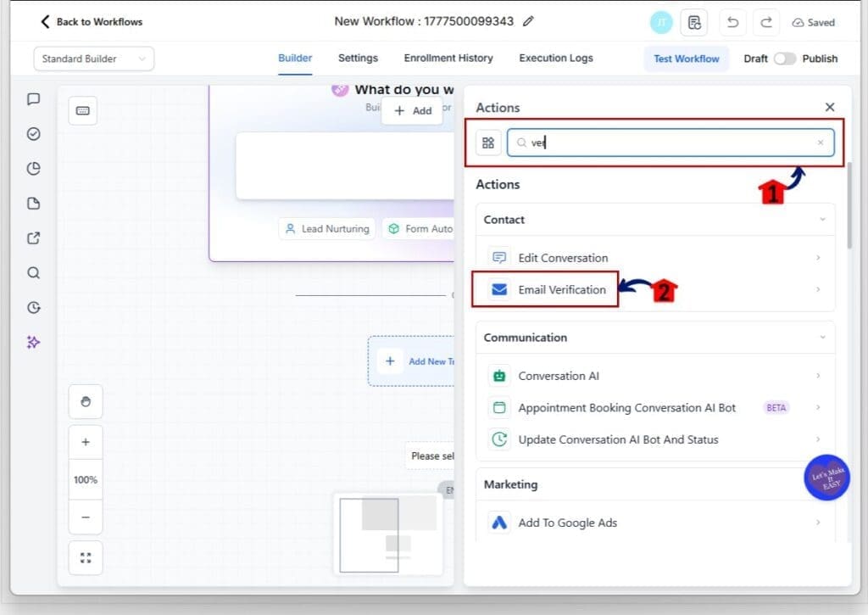Undo the last change
This screenshot has height=615, width=868.
coord(733,23)
